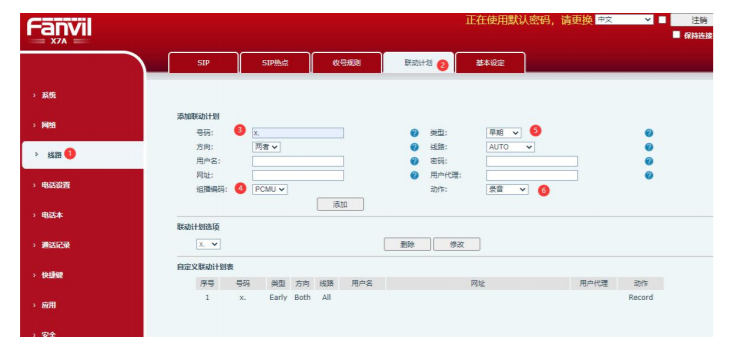
Task: Click the 用户代理 column header in table
Action: [594, 283]
